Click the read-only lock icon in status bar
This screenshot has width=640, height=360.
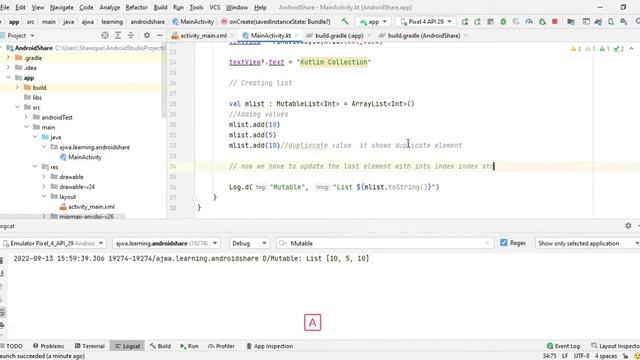pyautogui.click(x=625, y=356)
